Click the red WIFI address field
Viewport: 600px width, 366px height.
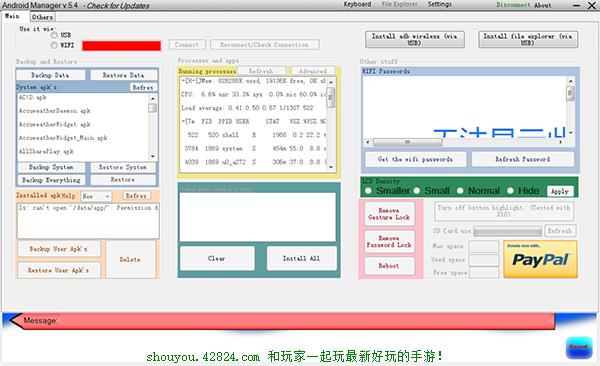coord(121,46)
